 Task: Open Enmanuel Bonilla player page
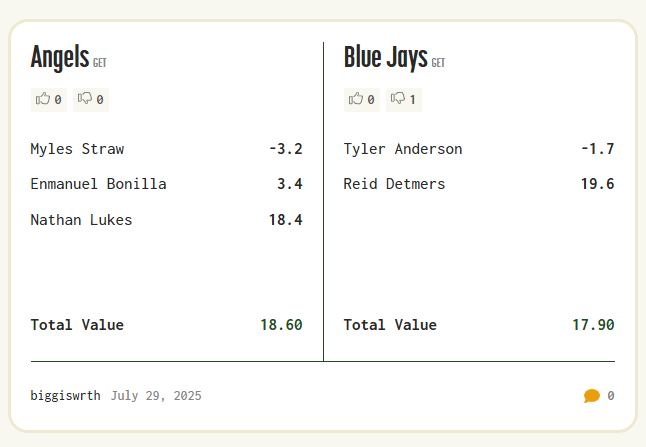pyautogui.click(x=98, y=184)
